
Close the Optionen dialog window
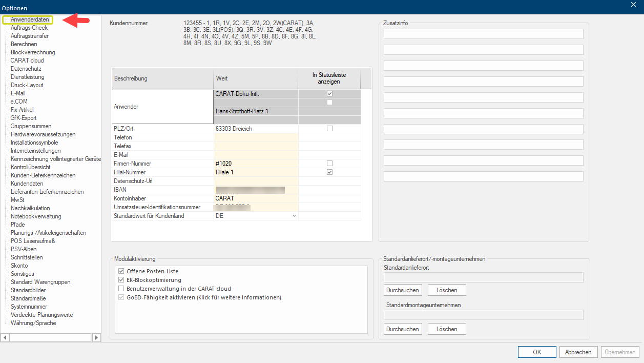click(634, 5)
